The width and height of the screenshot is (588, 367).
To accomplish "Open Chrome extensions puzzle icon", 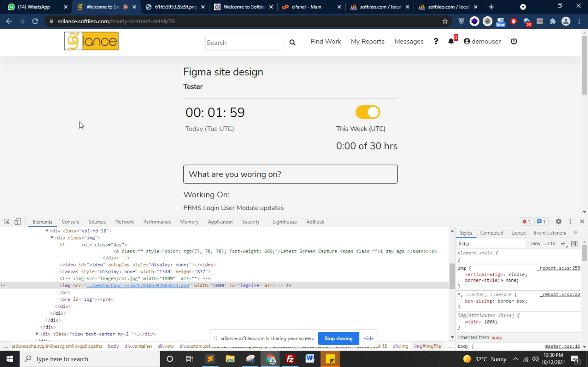I will point(552,21).
